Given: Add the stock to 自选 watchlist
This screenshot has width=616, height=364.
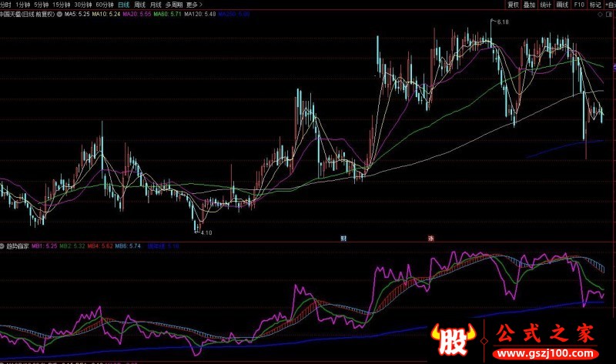Looking at the screenshot, I should coord(610,5).
